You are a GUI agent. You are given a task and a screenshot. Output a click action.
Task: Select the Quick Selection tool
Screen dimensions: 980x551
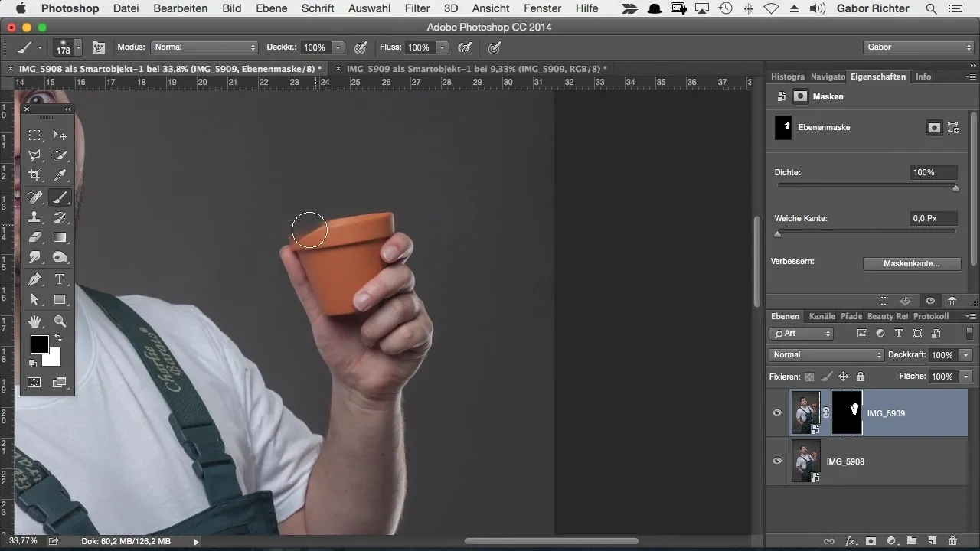(60, 155)
